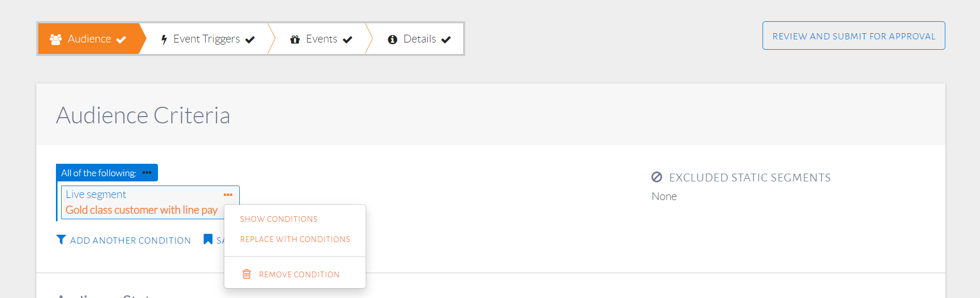The width and height of the screenshot is (980, 298).
Task: Choose Show Conditions from the popup menu
Action: click(279, 219)
